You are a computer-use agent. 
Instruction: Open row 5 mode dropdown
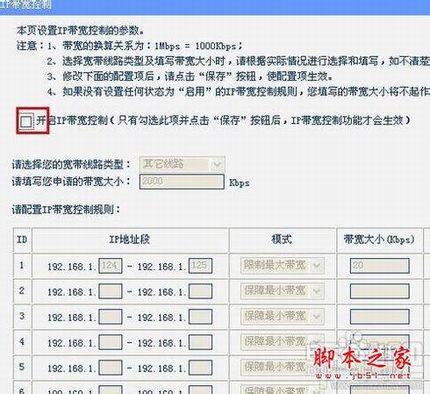tap(282, 368)
